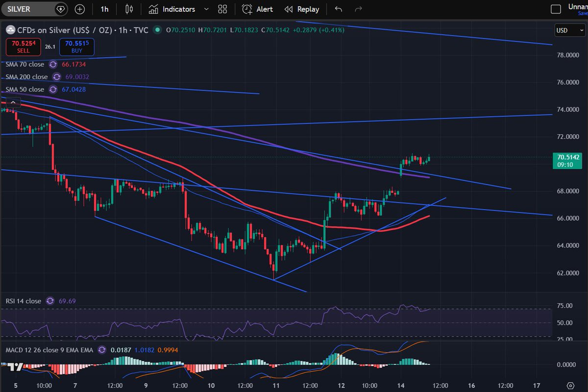Select the SMA 70 close legend

pos(25,64)
